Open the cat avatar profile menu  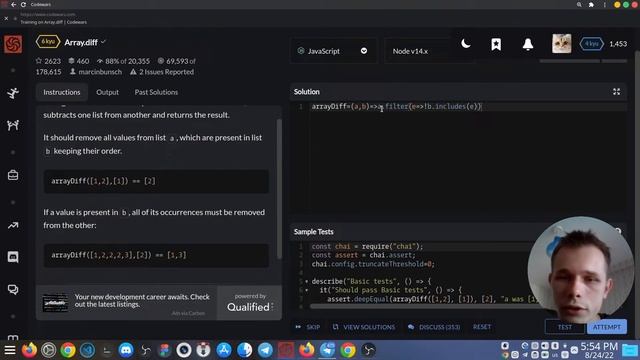coord(562,44)
